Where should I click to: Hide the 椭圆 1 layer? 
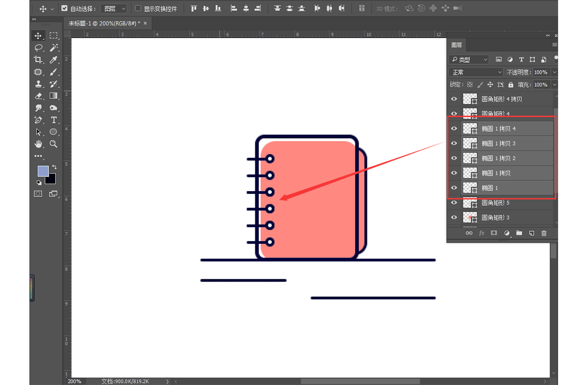454,188
